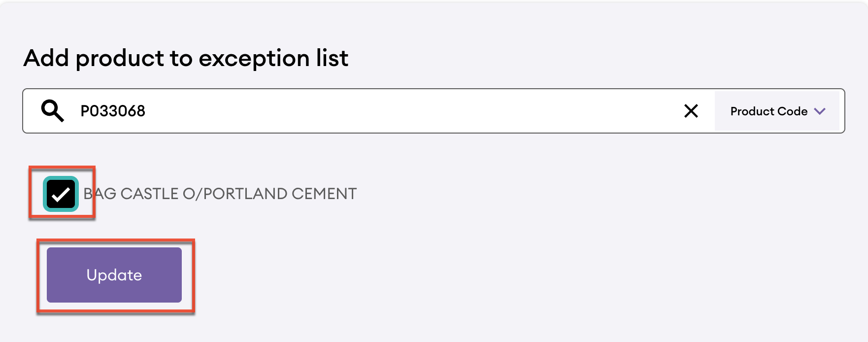The width and height of the screenshot is (868, 342).
Task: Expand the search type selector
Action: [x=776, y=111]
